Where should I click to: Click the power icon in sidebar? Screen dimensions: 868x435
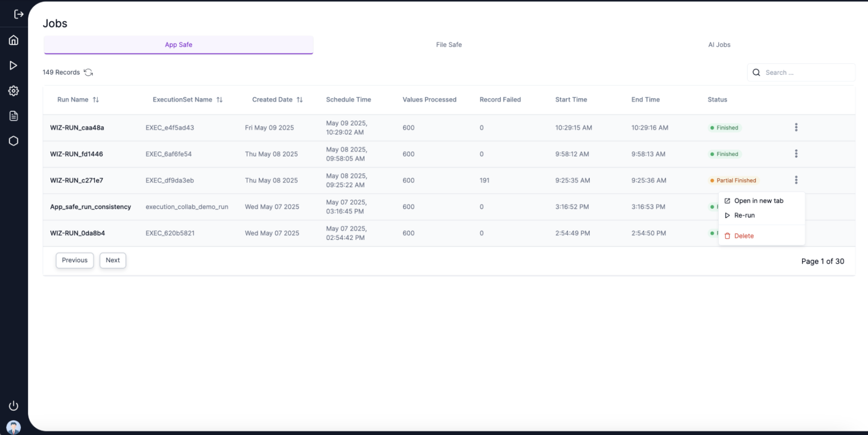(14, 406)
